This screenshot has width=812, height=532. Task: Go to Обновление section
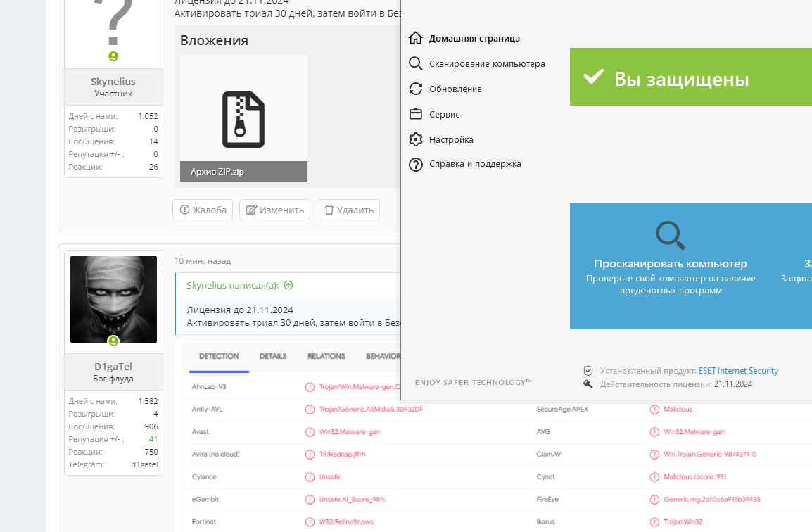pyautogui.click(x=455, y=89)
